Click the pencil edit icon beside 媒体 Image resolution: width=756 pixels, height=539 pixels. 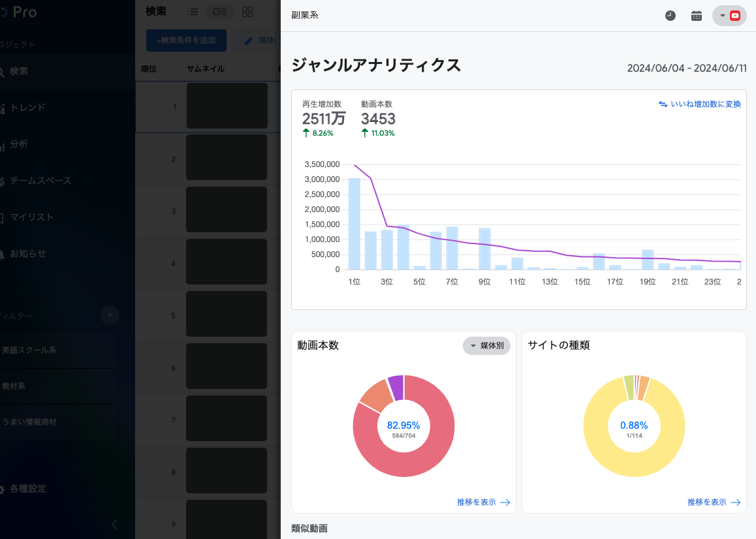click(x=248, y=40)
